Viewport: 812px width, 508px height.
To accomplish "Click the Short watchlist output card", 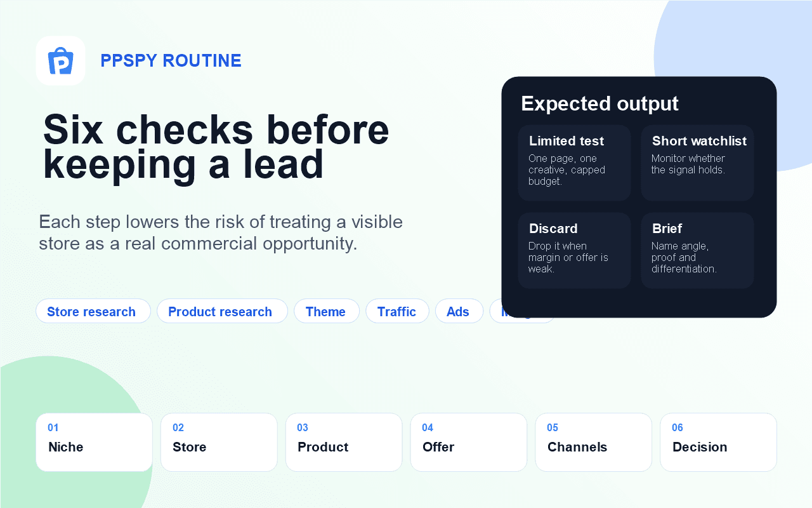I will (x=697, y=163).
